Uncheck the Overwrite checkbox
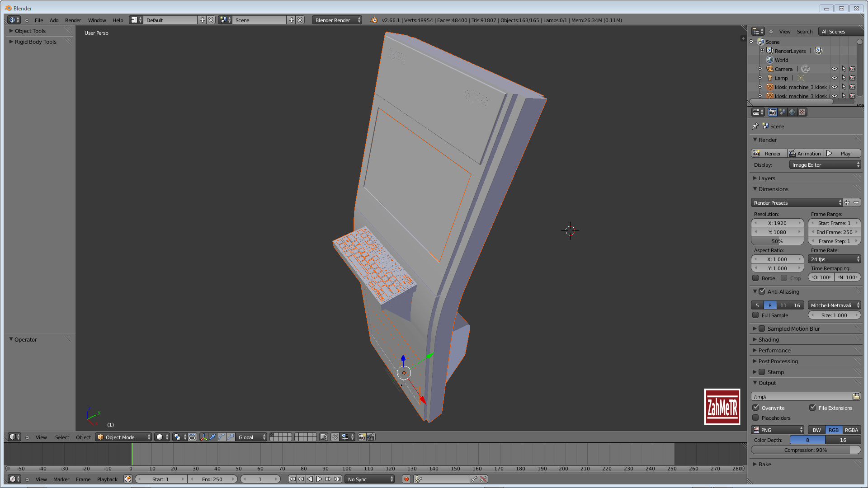Image resolution: width=868 pixels, height=488 pixels. coord(755,408)
